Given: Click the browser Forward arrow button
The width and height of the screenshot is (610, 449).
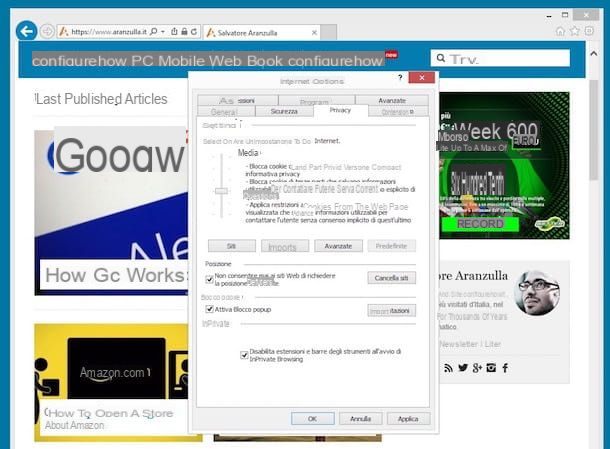Looking at the screenshot, I should [x=47, y=31].
